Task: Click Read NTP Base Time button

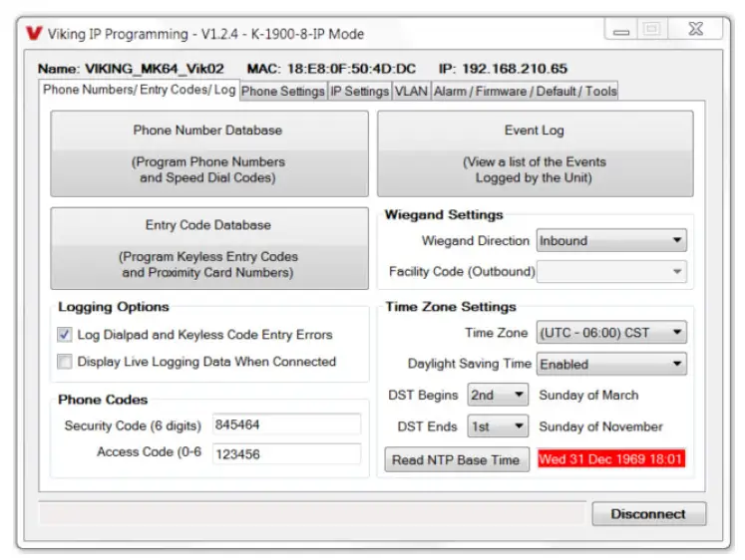Action: [x=457, y=459]
